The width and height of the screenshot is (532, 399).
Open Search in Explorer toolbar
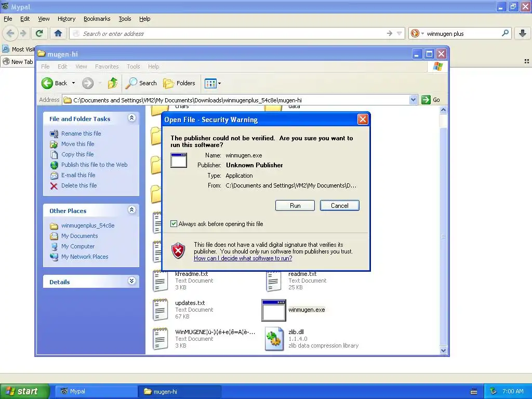(x=141, y=83)
